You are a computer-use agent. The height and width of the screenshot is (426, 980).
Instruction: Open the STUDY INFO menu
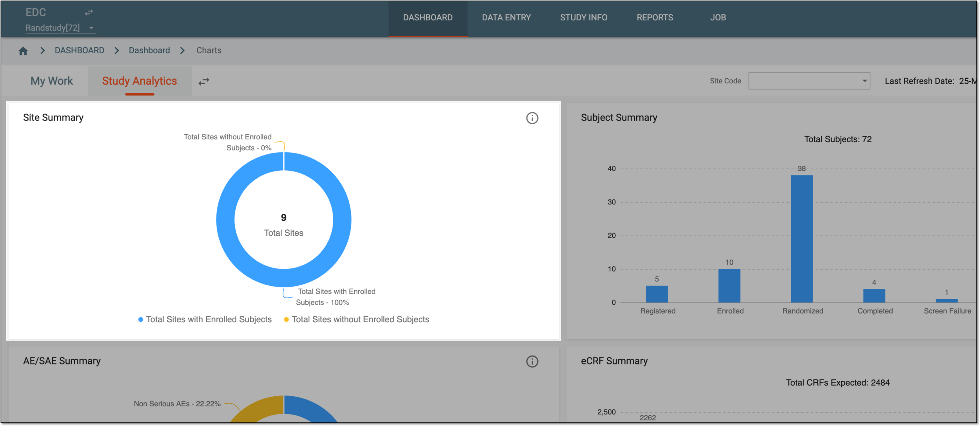[584, 18]
